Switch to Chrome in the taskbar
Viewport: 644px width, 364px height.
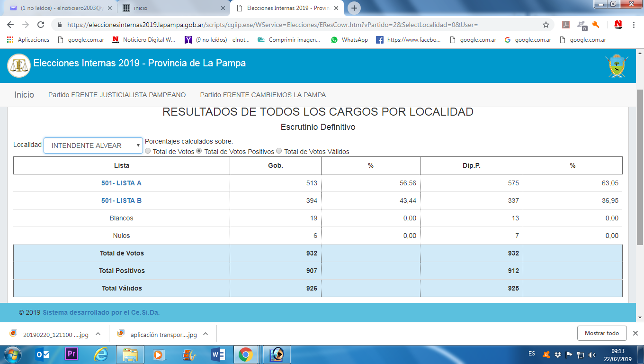[x=245, y=354]
